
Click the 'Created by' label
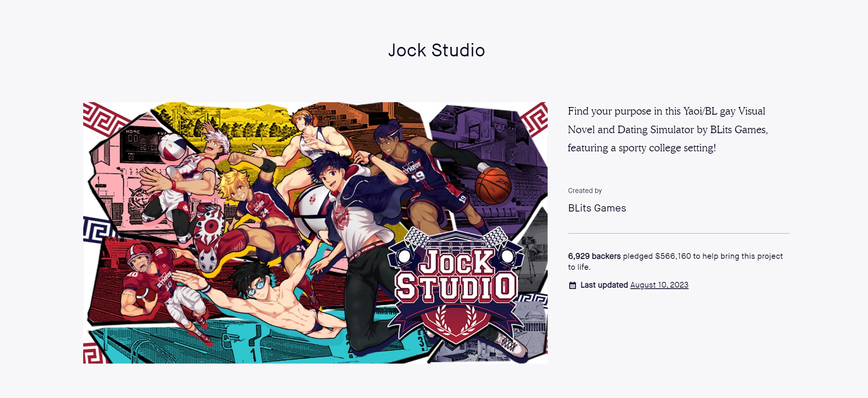[585, 191]
